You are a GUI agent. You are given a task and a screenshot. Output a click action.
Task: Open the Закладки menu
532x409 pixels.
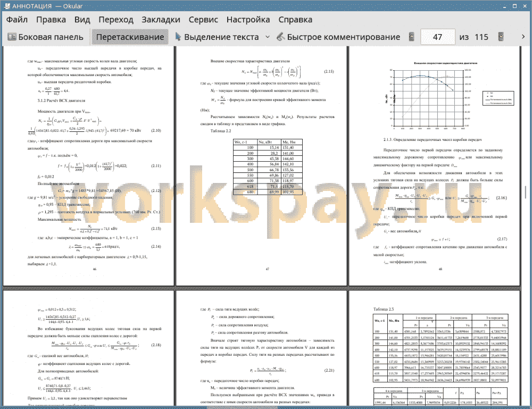pos(161,20)
